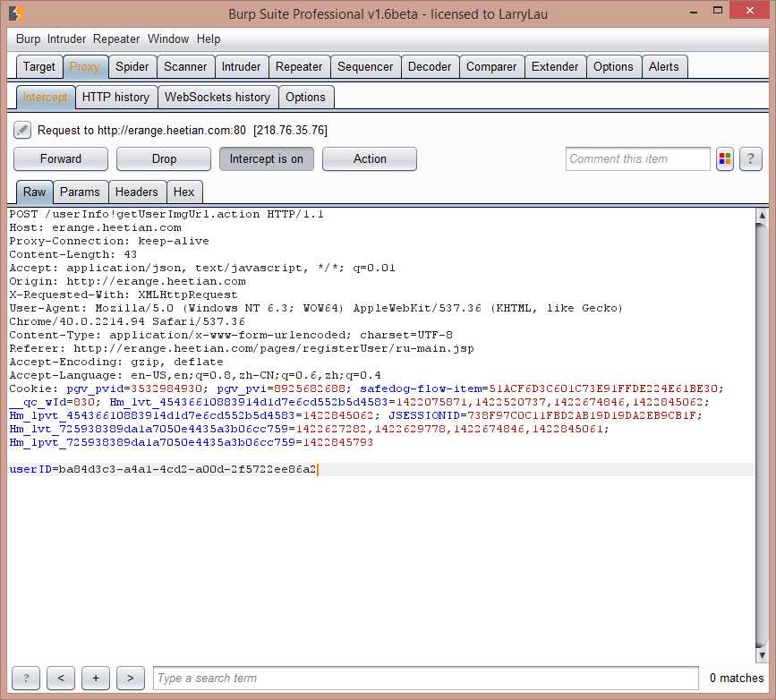This screenshot has height=700, width=776.
Task: Click the X-Requested-With: XMLHttpRequest line
Action: point(124,295)
